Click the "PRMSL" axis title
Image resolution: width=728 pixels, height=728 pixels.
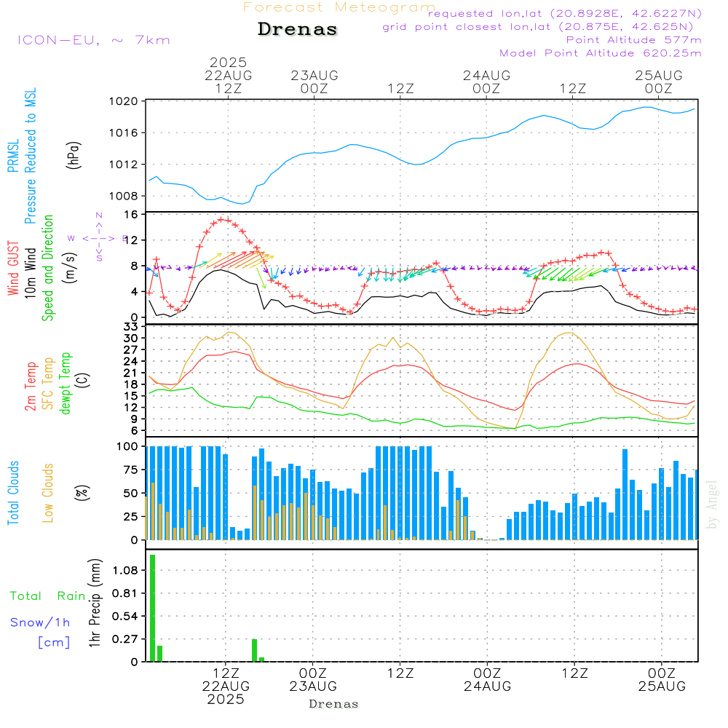13,156
